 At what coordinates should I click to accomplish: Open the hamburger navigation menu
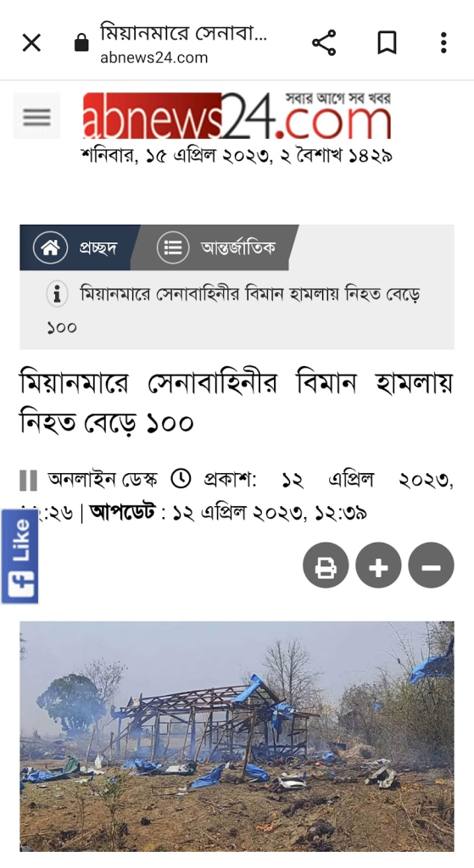coord(37,116)
